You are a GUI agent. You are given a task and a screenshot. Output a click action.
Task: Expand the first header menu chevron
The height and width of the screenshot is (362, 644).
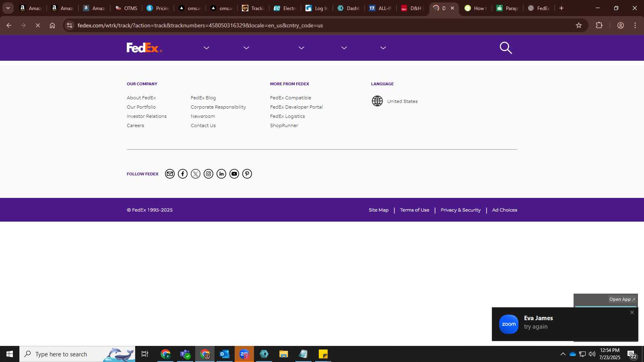click(206, 48)
